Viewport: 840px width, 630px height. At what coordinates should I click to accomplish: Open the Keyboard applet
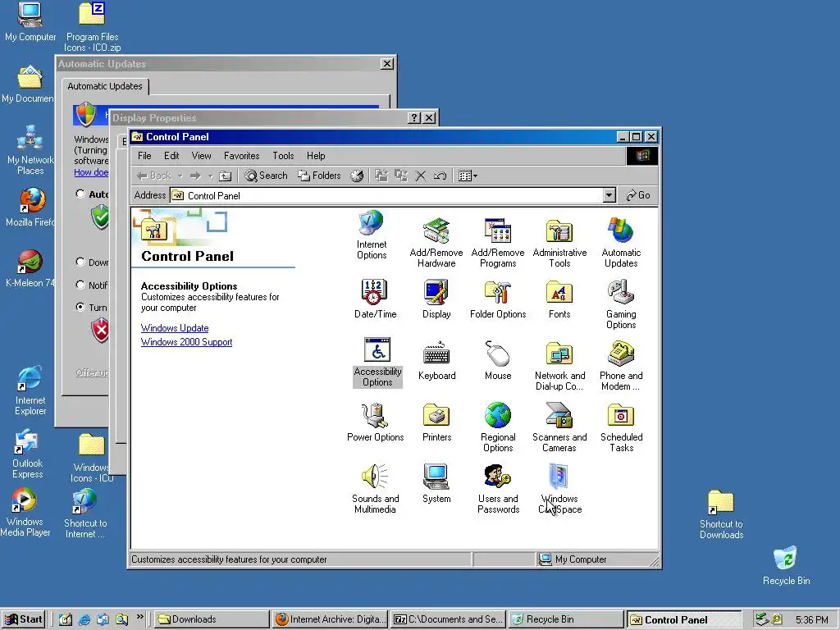point(436,361)
